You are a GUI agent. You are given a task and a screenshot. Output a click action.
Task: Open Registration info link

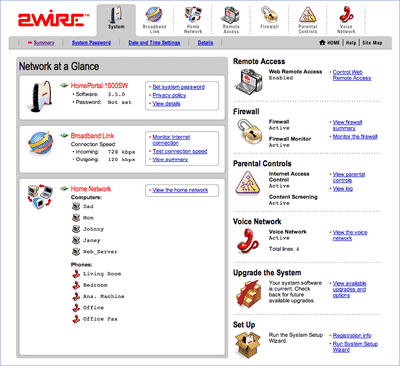(352, 335)
